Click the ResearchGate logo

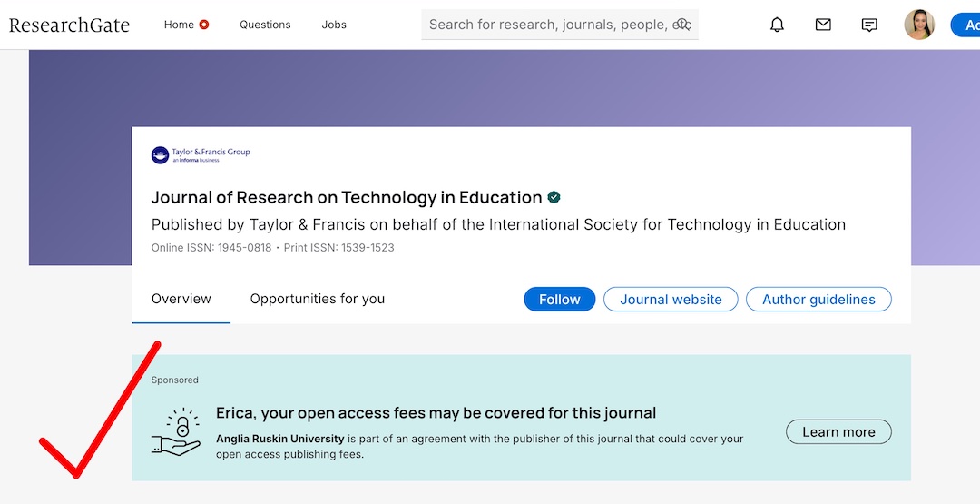pyautogui.click(x=69, y=25)
